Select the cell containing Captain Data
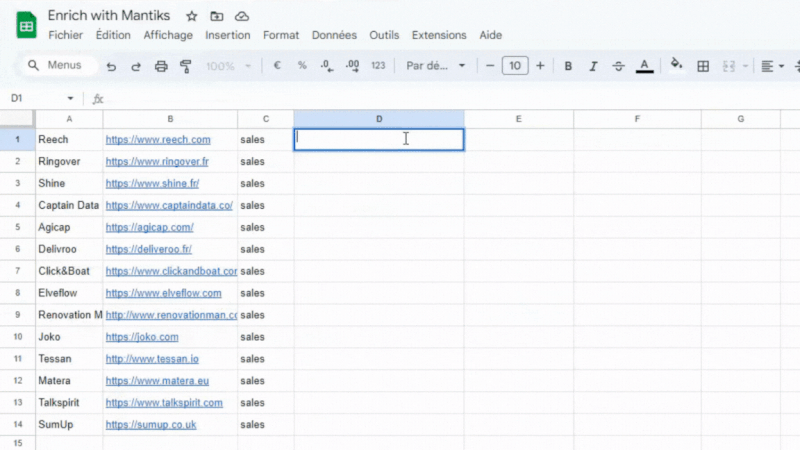Screen dimensions: 800x450 tap(69, 205)
